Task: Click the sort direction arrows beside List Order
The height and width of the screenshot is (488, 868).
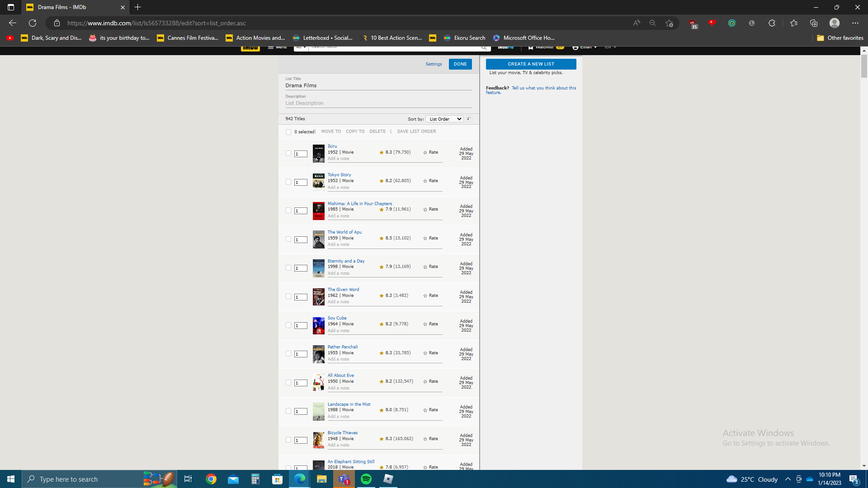Action: (x=469, y=118)
